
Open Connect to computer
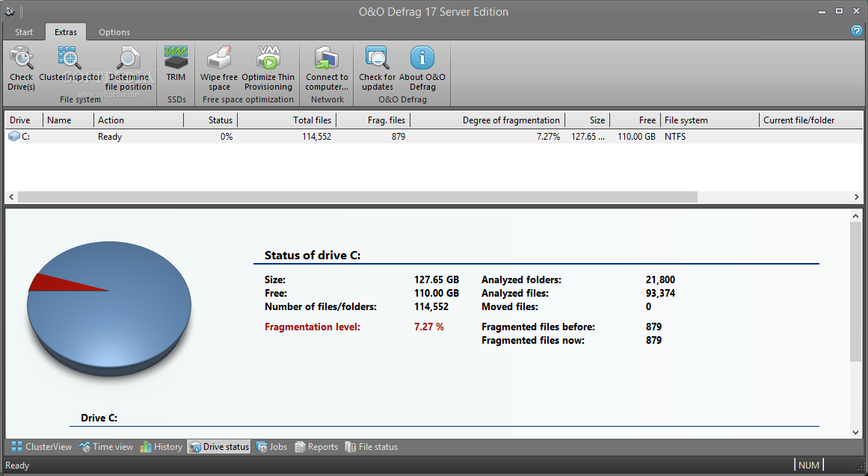point(327,68)
